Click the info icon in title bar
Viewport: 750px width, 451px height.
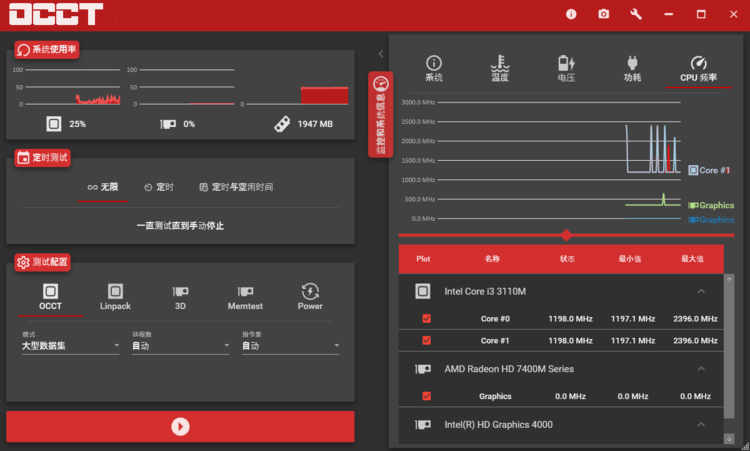571,14
